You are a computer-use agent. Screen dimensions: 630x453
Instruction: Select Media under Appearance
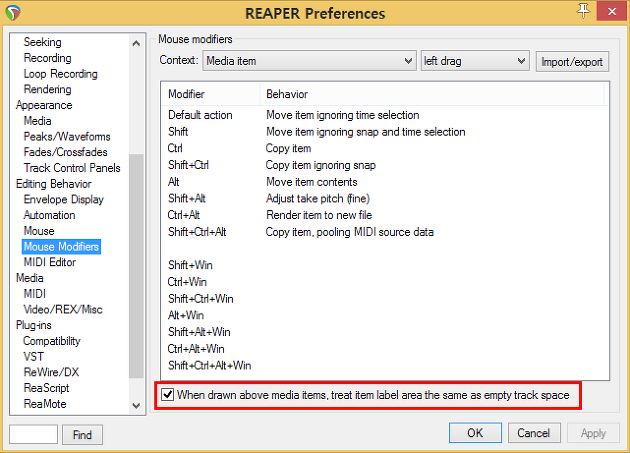pos(37,121)
